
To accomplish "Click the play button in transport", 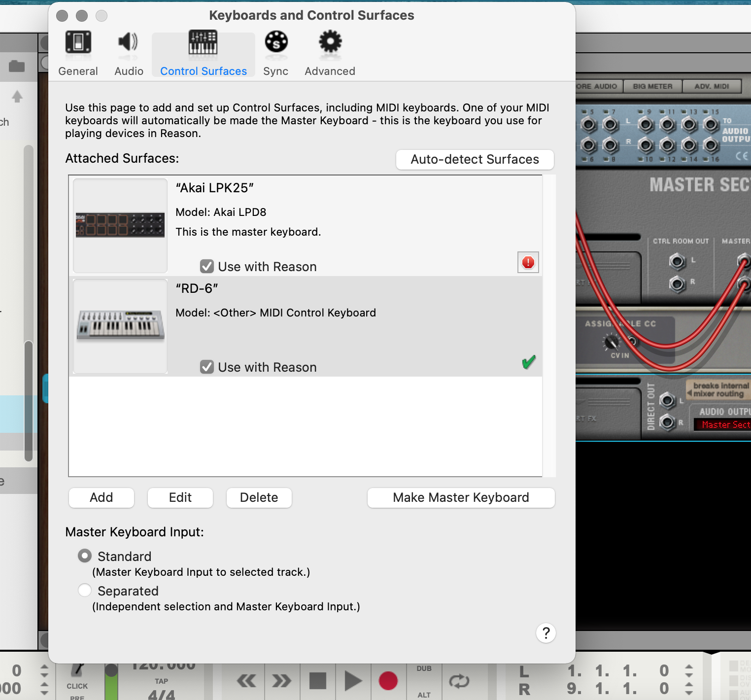I will point(353,681).
